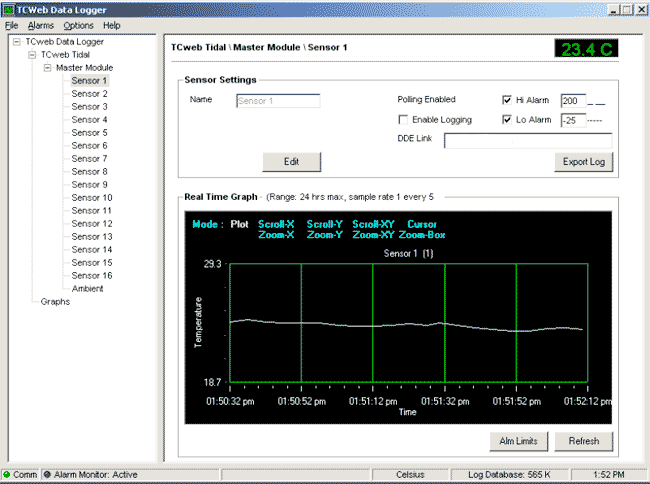Select Sensor 12 in the tree

[x=92, y=224]
